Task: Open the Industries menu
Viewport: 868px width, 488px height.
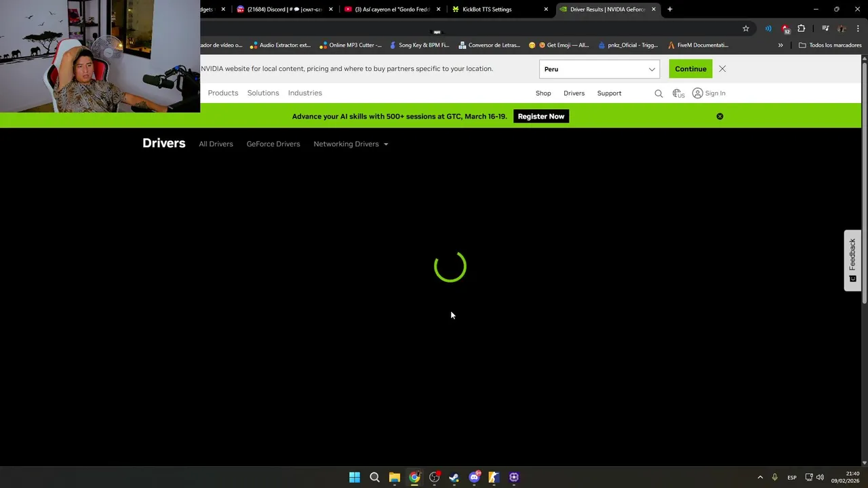Action: pyautogui.click(x=305, y=93)
